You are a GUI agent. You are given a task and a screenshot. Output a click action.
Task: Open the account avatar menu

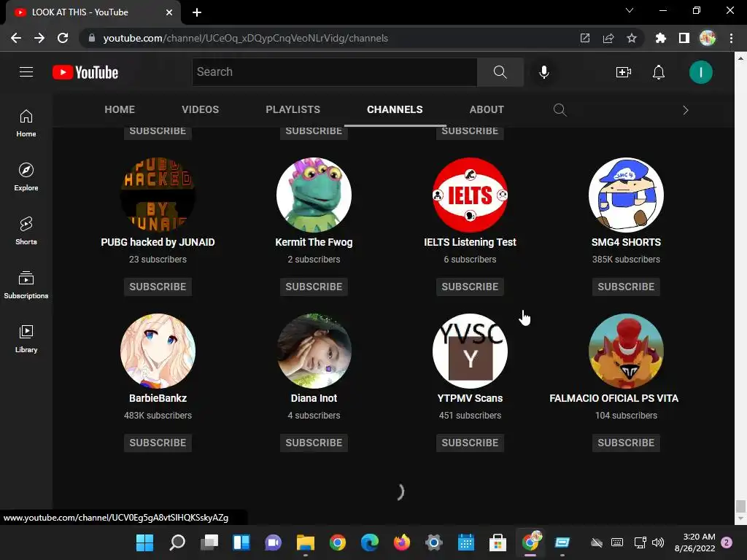coord(700,72)
